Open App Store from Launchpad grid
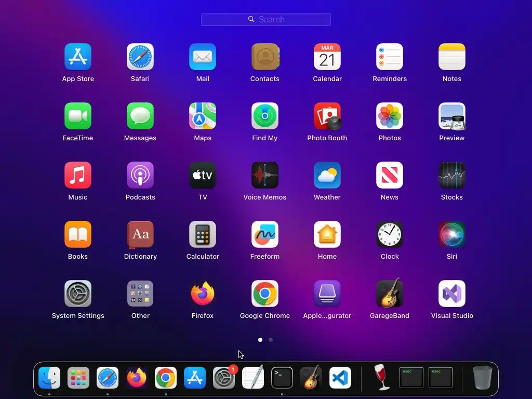The width and height of the screenshot is (532, 399). [x=78, y=57]
